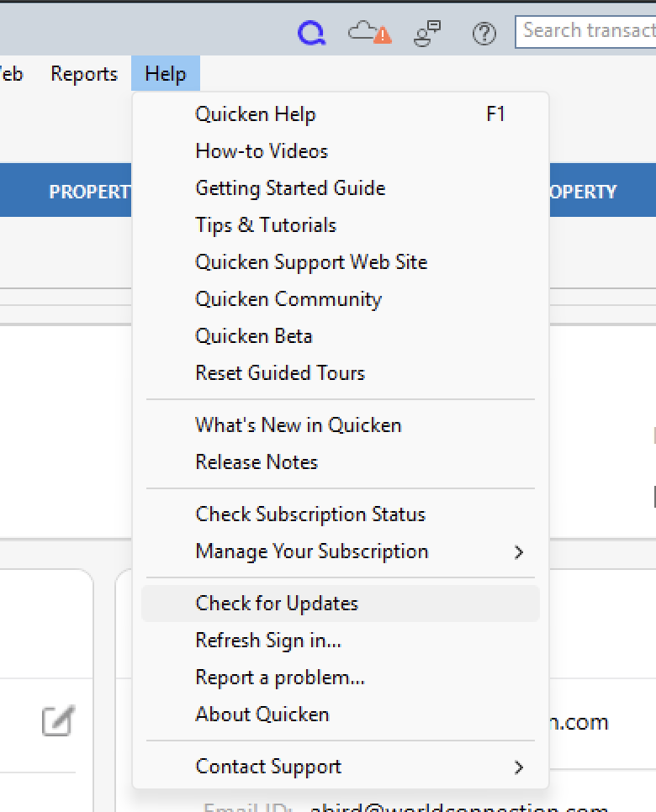Select Tips & Tutorials

266,225
